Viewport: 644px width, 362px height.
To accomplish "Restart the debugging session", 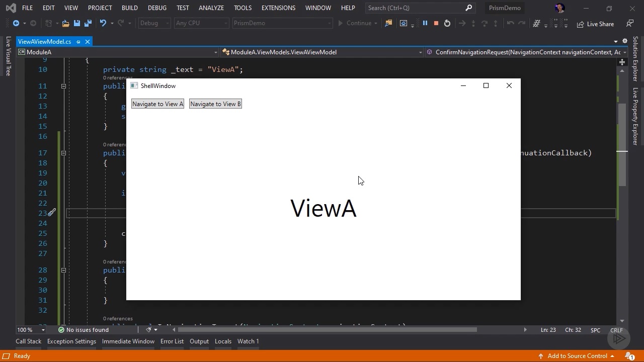I will 447,23.
